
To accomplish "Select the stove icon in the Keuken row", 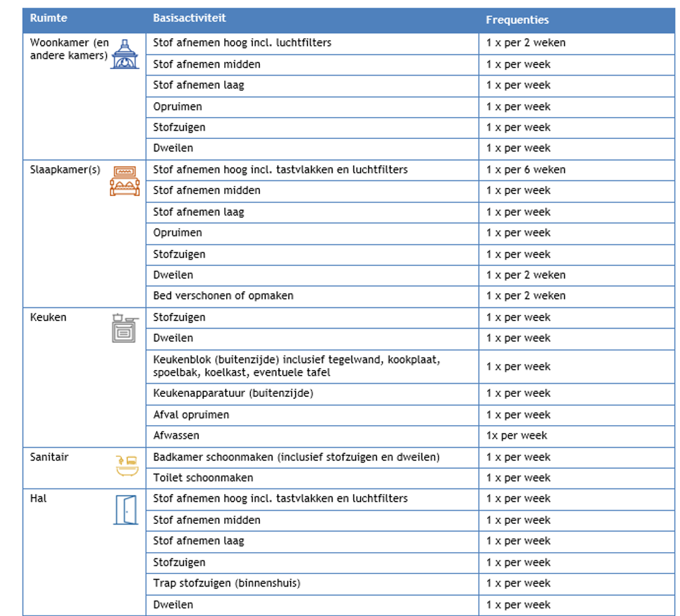I will point(124,328).
